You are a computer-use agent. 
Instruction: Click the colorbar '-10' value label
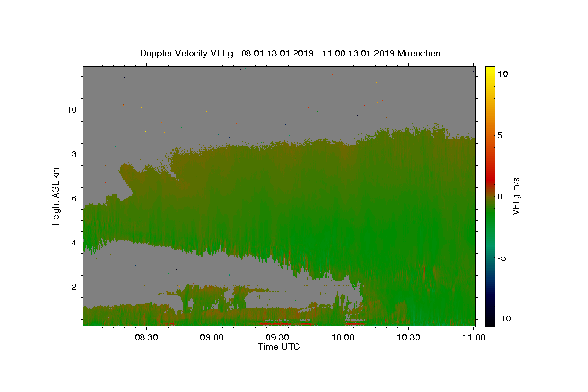(x=503, y=318)
